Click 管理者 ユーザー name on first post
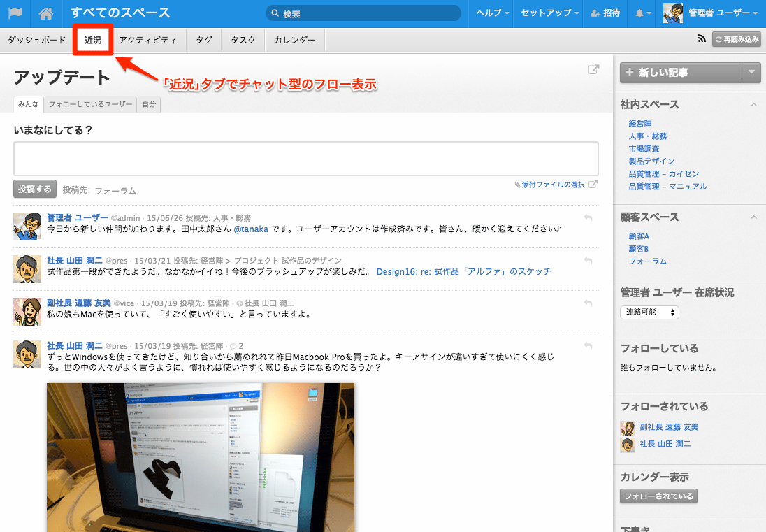The height and width of the screenshot is (532, 766). click(x=77, y=218)
